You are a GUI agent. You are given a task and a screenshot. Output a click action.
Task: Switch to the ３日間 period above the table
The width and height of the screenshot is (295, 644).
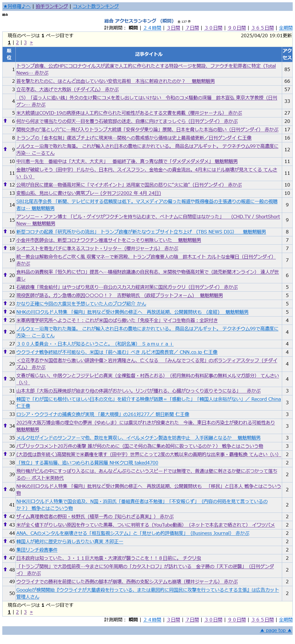coord(173,28)
